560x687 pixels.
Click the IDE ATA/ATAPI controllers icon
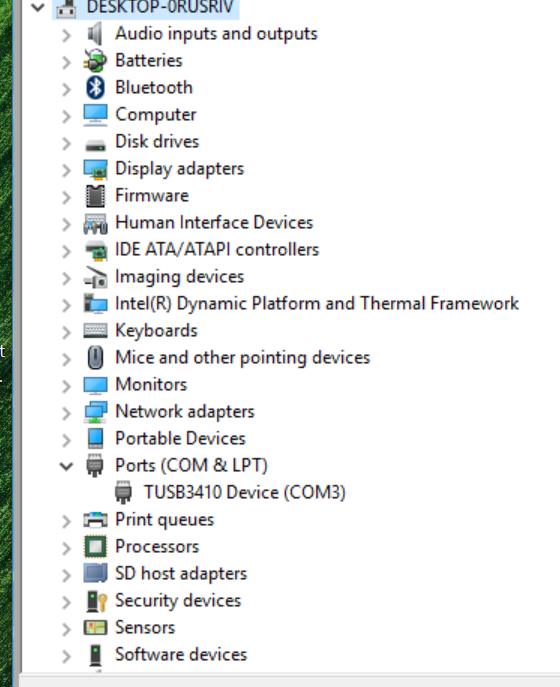tap(95, 250)
